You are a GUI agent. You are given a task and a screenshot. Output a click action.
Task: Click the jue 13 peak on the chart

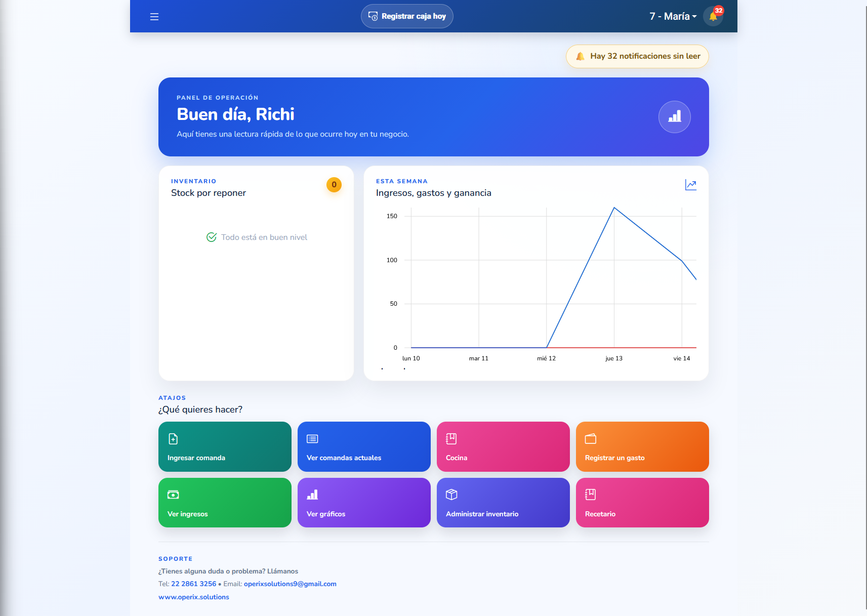[614, 208]
